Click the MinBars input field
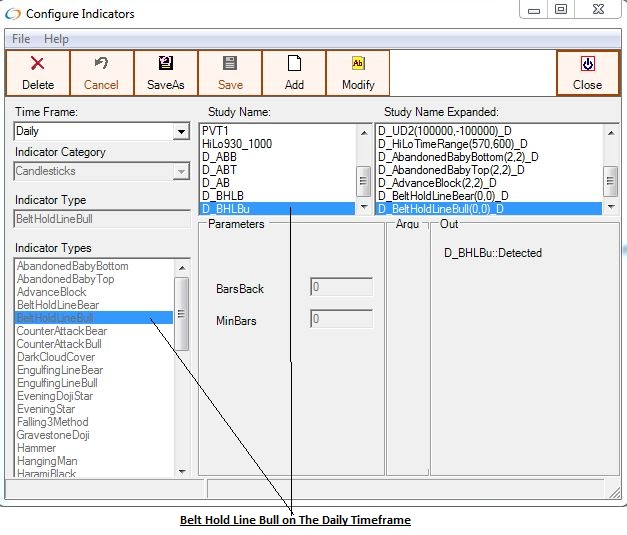 coord(341,320)
